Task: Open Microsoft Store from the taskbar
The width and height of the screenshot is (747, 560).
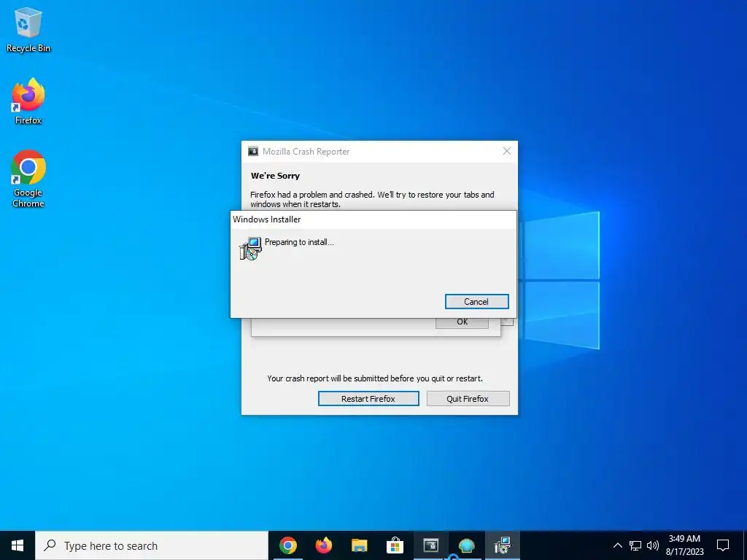Action: [x=395, y=545]
